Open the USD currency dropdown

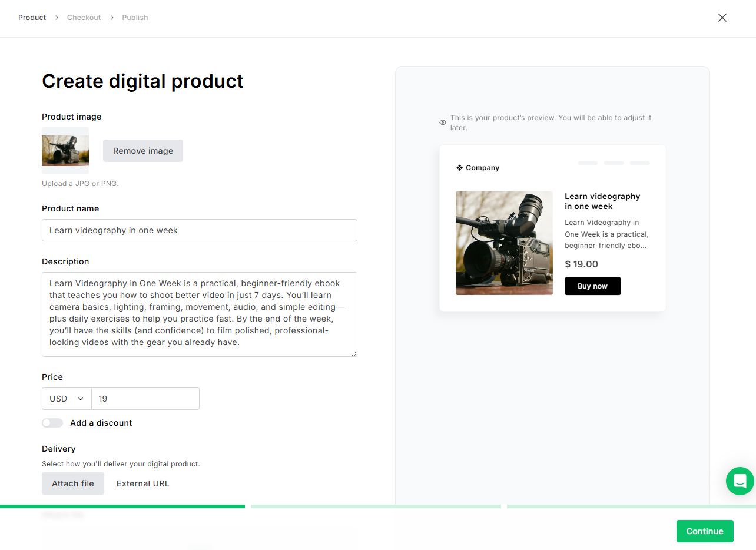tap(66, 399)
